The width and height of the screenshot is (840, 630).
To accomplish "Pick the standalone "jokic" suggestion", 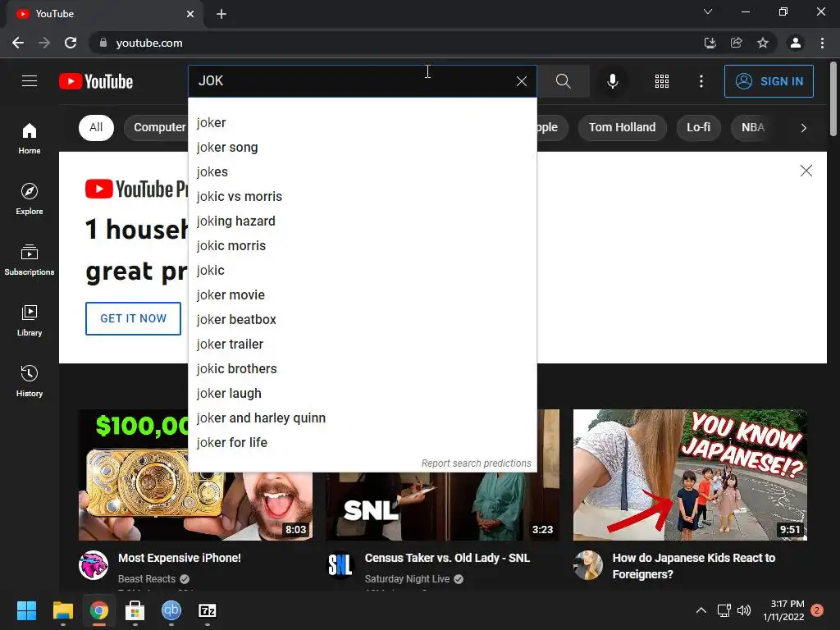I will (x=362, y=271).
